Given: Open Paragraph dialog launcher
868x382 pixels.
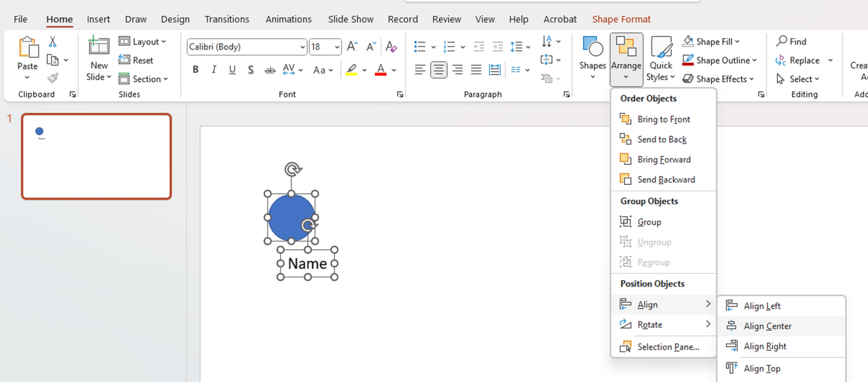Looking at the screenshot, I should pyautogui.click(x=566, y=94).
